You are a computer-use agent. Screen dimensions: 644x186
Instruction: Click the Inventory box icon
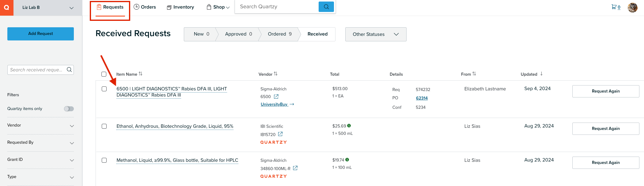point(169,7)
